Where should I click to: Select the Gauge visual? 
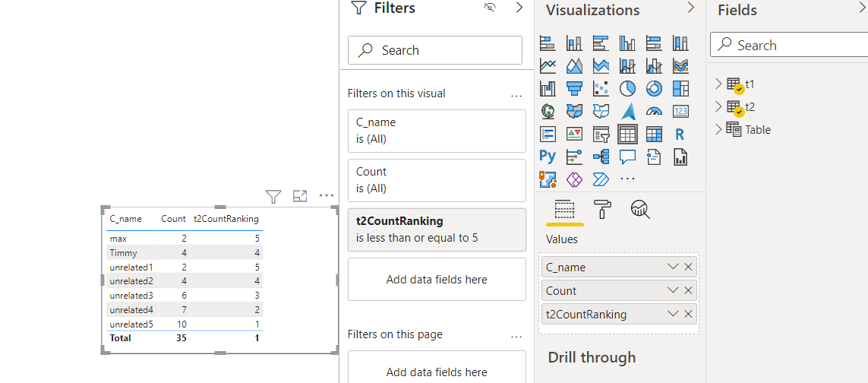pos(654,111)
